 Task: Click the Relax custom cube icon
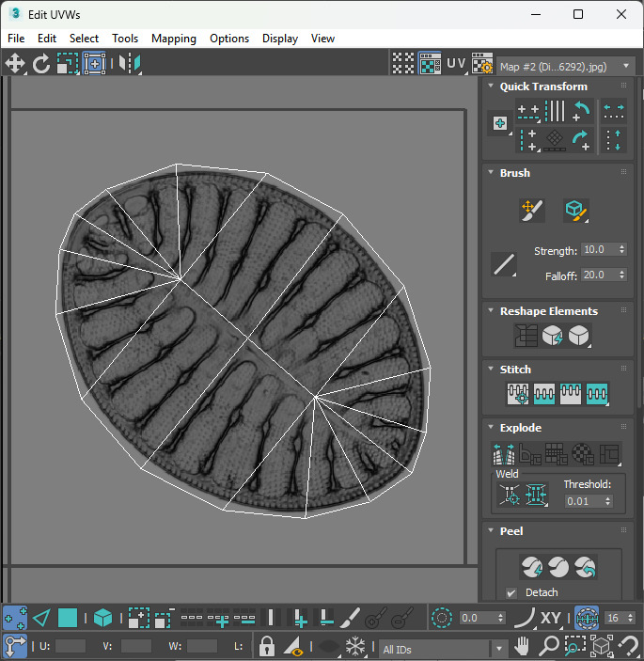579,336
